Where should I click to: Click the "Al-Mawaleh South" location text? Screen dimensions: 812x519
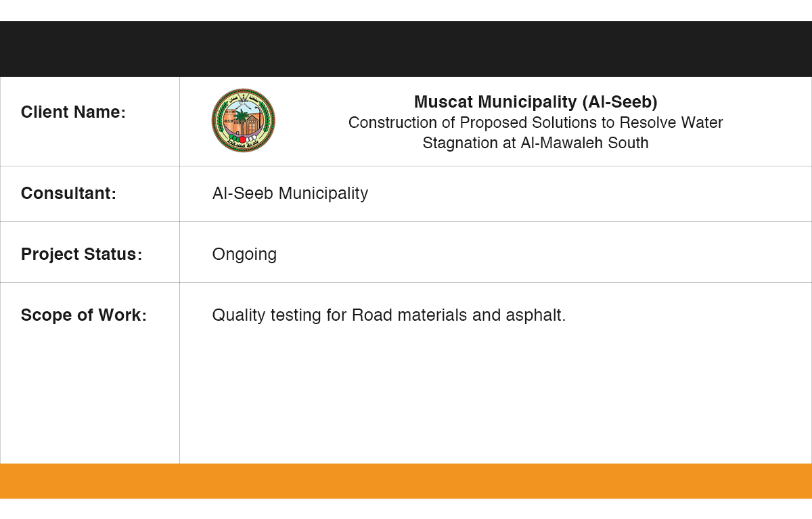[x=585, y=143]
